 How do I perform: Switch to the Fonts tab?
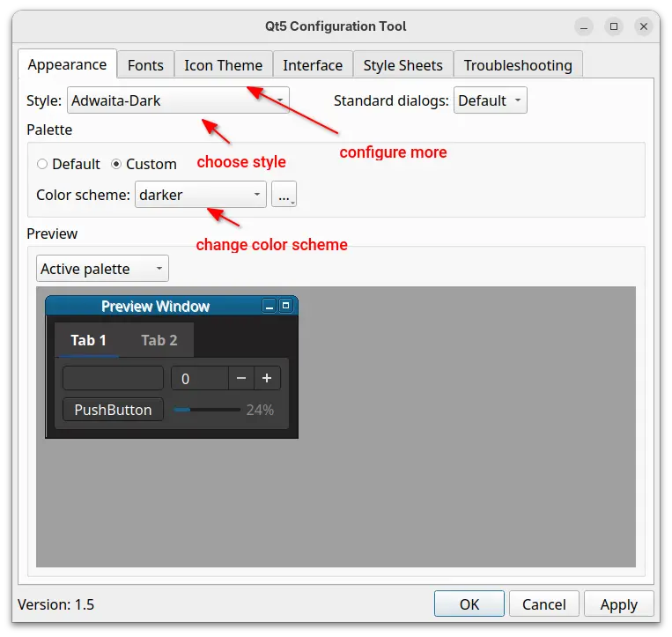pyautogui.click(x=145, y=65)
